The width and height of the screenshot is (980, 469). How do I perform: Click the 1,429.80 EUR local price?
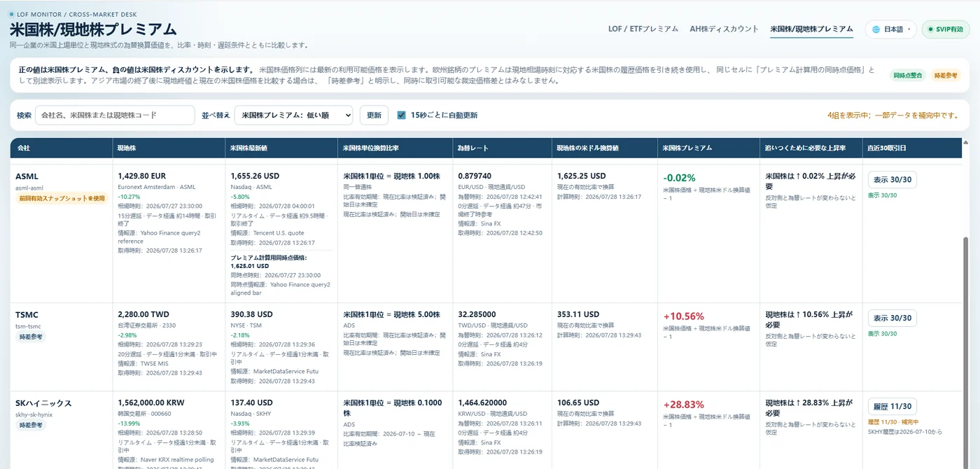coord(143,176)
